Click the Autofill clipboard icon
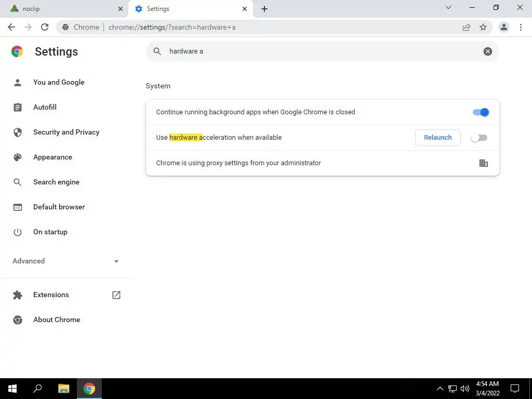Screen dimensions: 532x399 coord(18,107)
